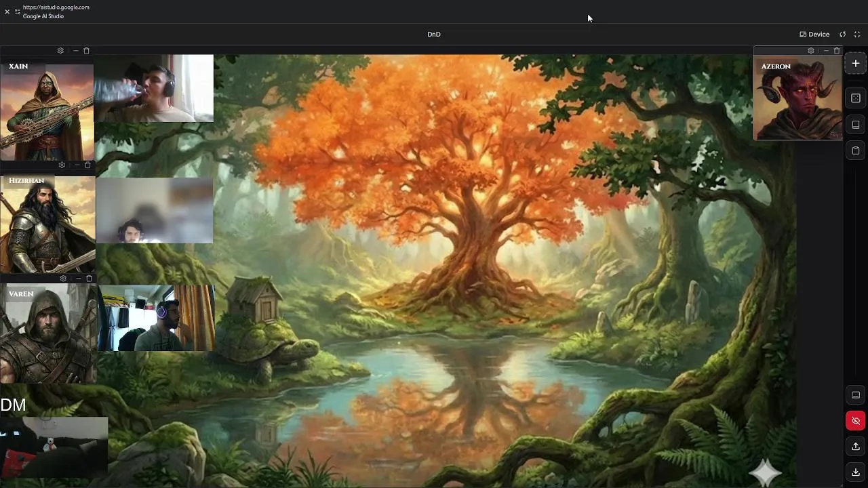Delete the Xain character card
This screenshot has height=488, width=868.
point(86,51)
